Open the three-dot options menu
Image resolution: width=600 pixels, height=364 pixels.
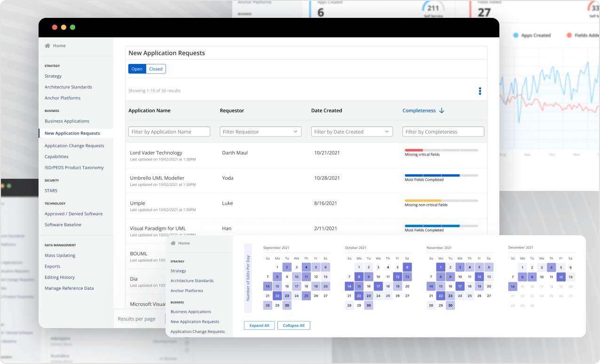click(480, 91)
